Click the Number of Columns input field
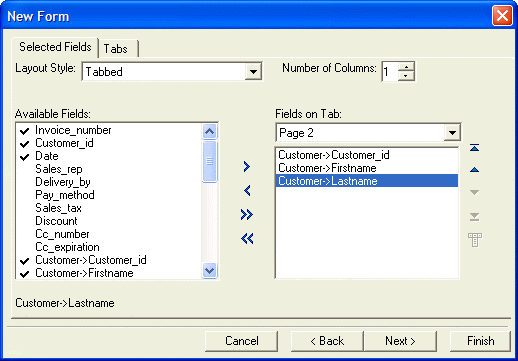 [x=390, y=71]
